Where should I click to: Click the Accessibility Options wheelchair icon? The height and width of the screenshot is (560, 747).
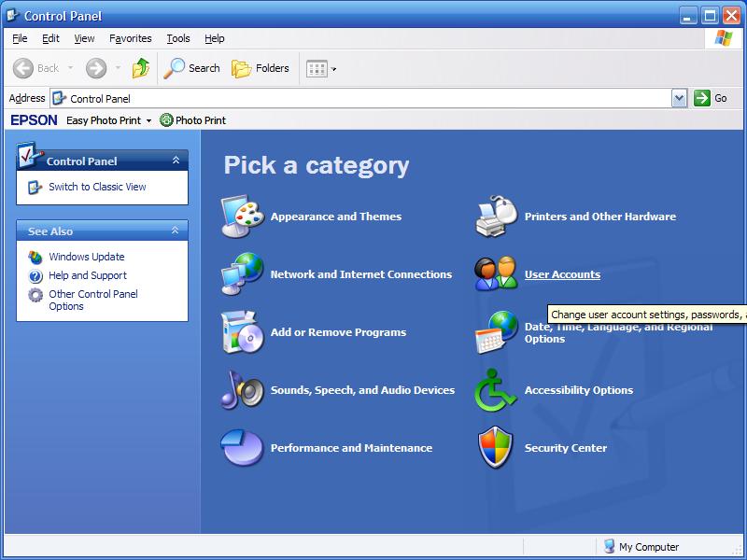495,390
